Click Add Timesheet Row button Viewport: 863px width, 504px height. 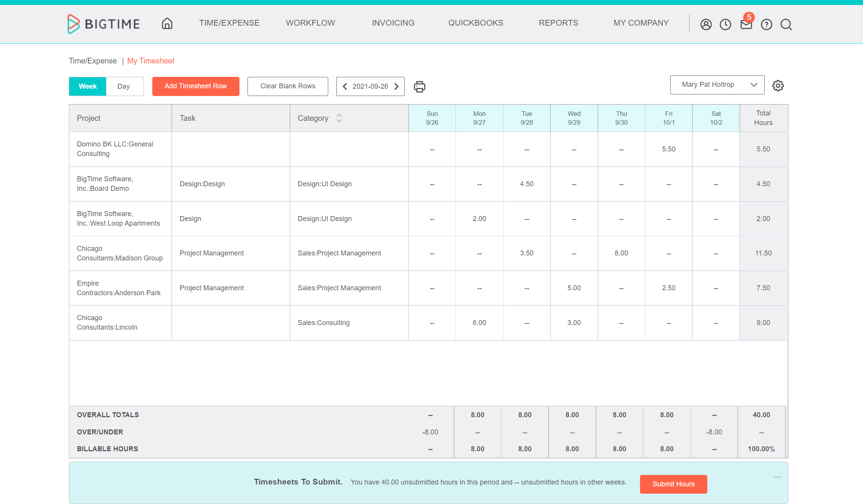(196, 86)
